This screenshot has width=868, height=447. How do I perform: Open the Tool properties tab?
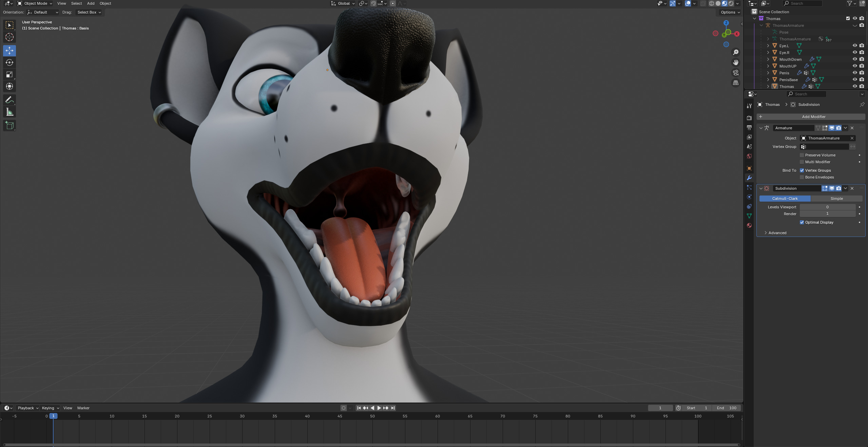[x=749, y=106]
